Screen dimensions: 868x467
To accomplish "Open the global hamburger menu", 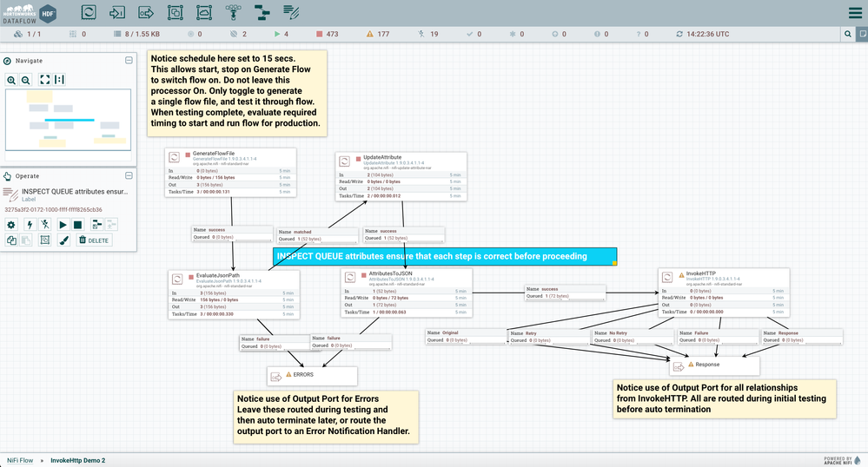I will (x=854, y=13).
